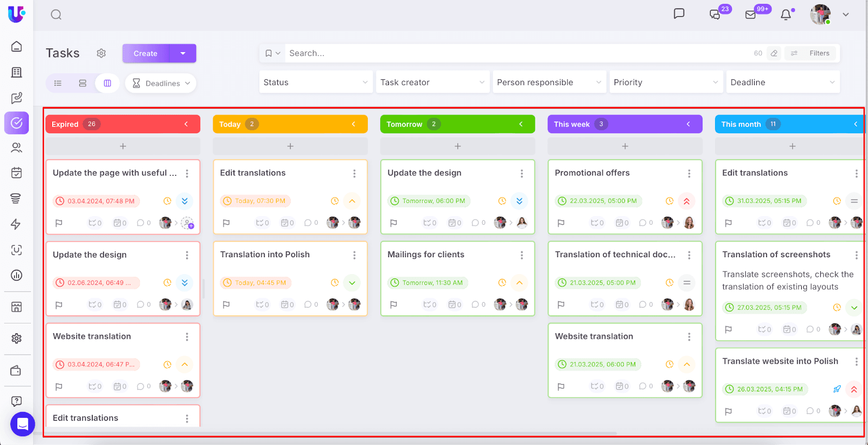Open the home icon in the sidebar
Image resolution: width=868 pixels, height=445 pixels.
pyautogui.click(x=17, y=47)
